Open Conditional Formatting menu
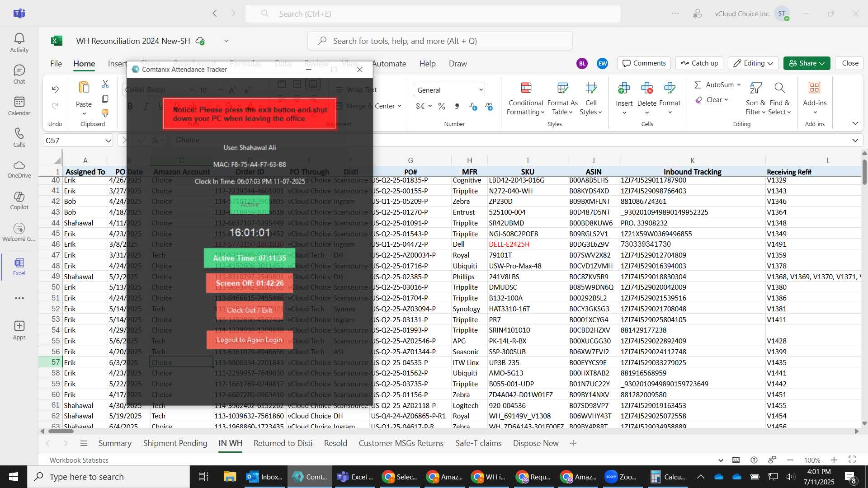Screen dimensions: 868x488 click(526, 99)
